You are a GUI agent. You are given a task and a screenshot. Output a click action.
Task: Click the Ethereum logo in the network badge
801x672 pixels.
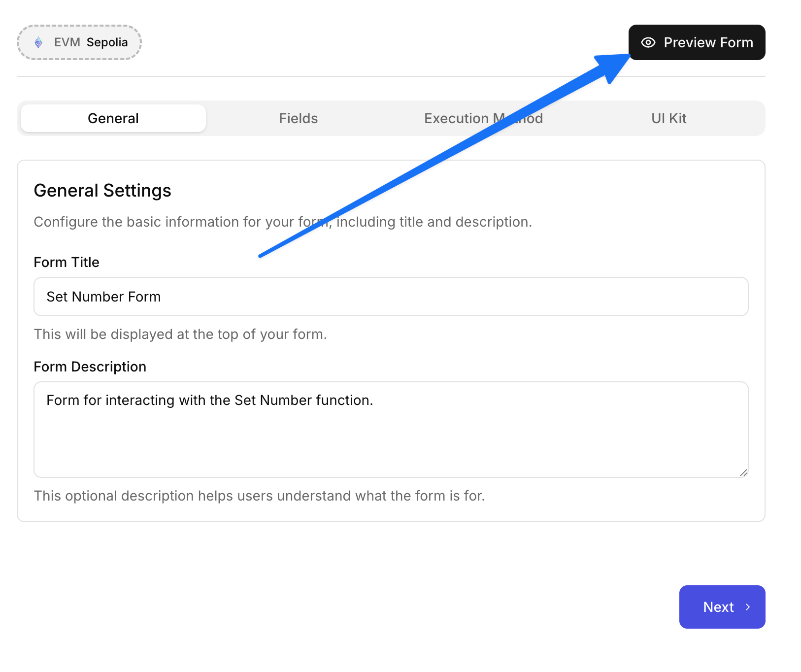(x=38, y=42)
